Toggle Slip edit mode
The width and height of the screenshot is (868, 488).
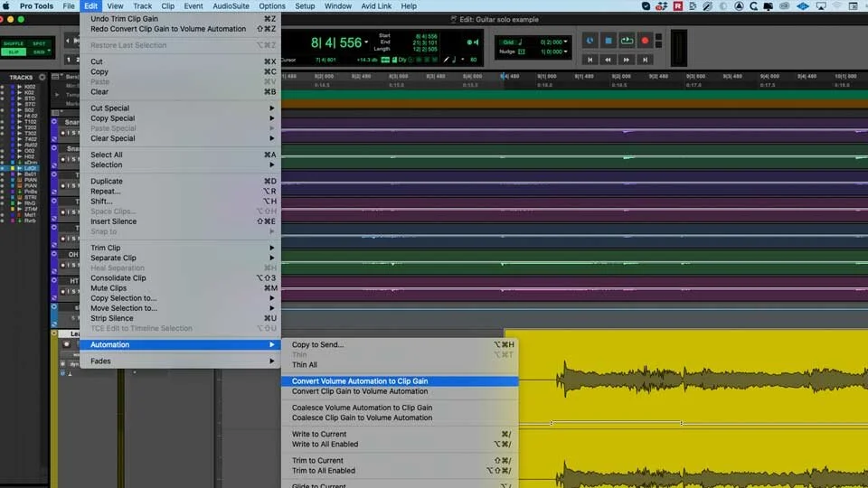[14, 52]
